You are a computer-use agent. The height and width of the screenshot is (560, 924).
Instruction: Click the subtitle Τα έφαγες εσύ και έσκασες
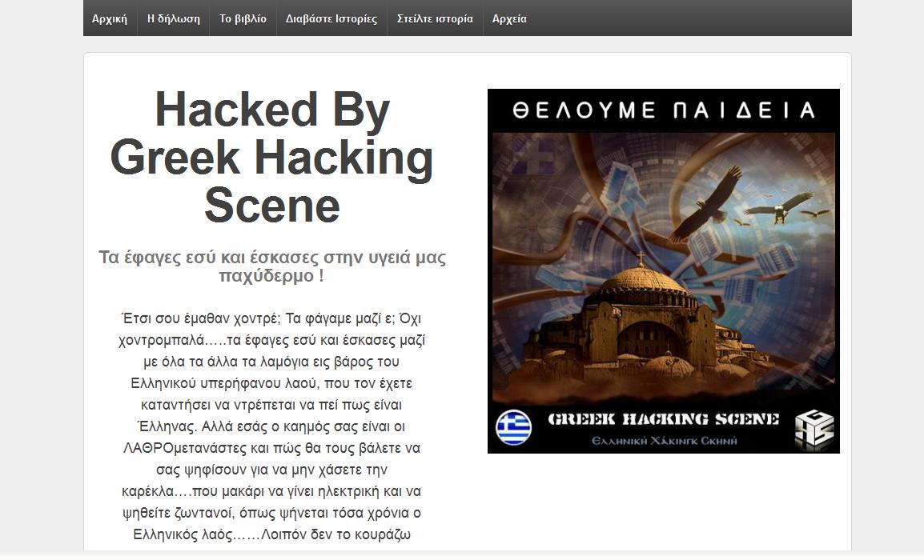(x=271, y=266)
